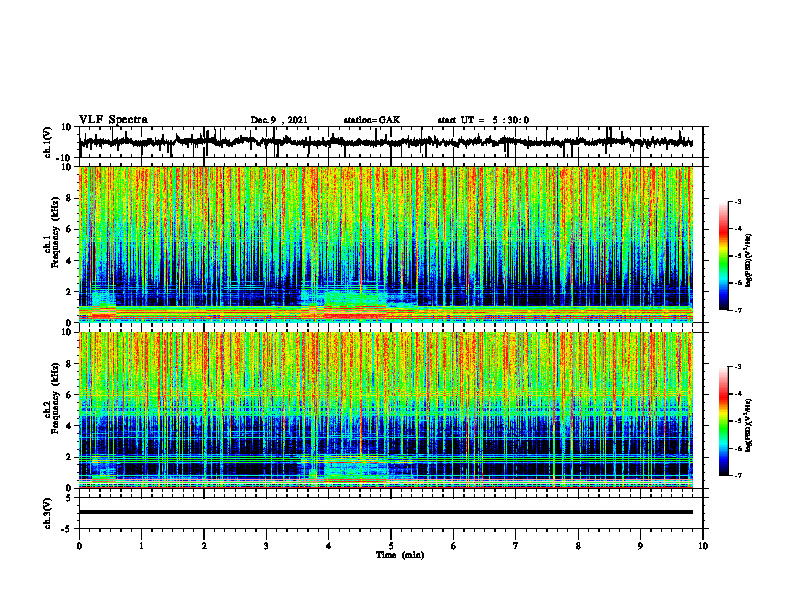
Task: Click inside the ch.1 spectrogram panel
Action: click(x=385, y=244)
